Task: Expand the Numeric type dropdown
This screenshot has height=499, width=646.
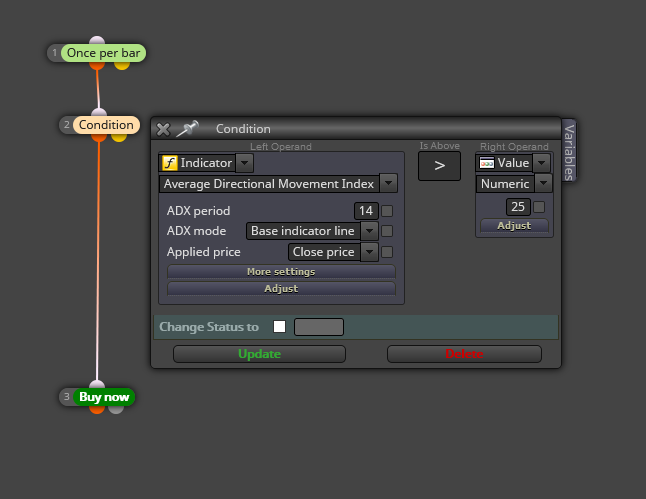Action: pyautogui.click(x=543, y=183)
